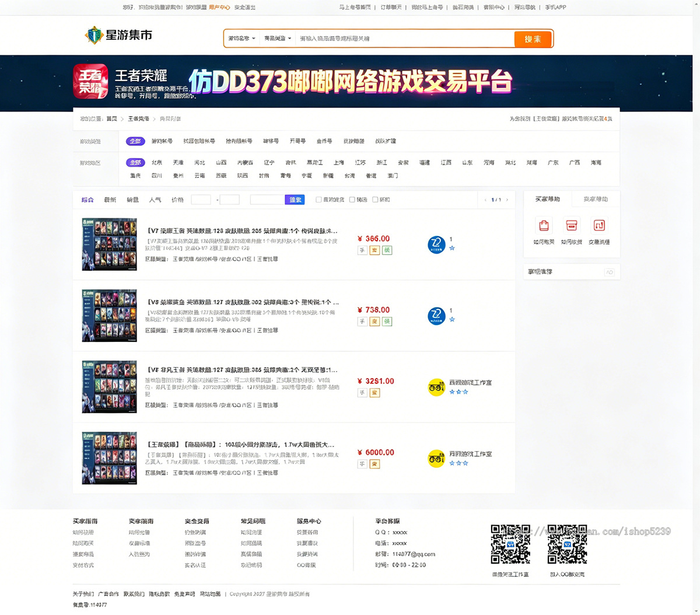Click the blue search button in sort bar

tap(295, 200)
